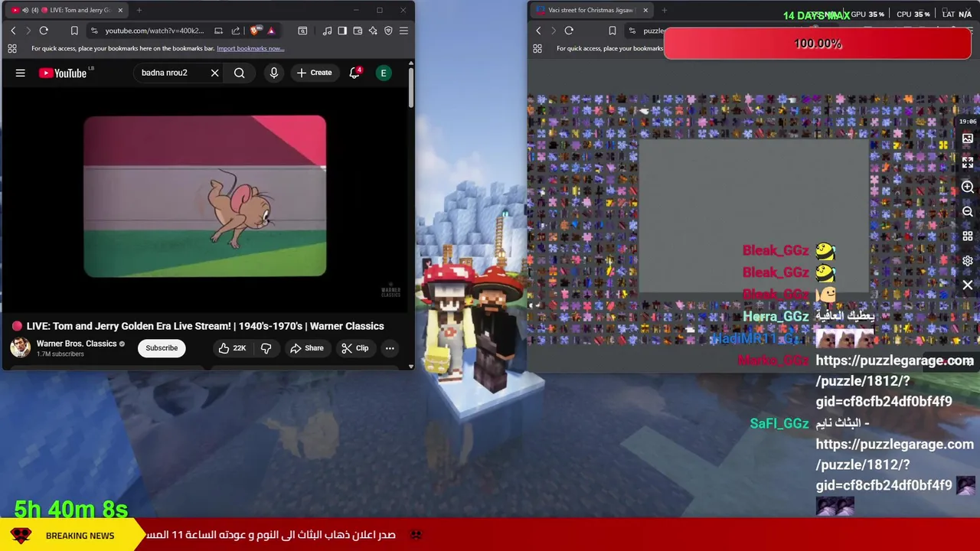Clear the YouTube search box text

coord(214,73)
